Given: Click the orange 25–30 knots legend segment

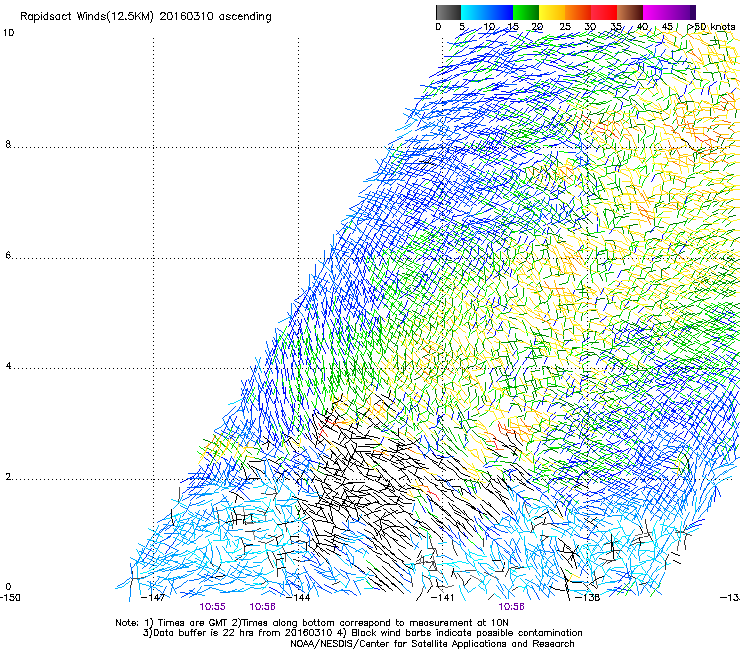Looking at the screenshot, I should (x=578, y=12).
